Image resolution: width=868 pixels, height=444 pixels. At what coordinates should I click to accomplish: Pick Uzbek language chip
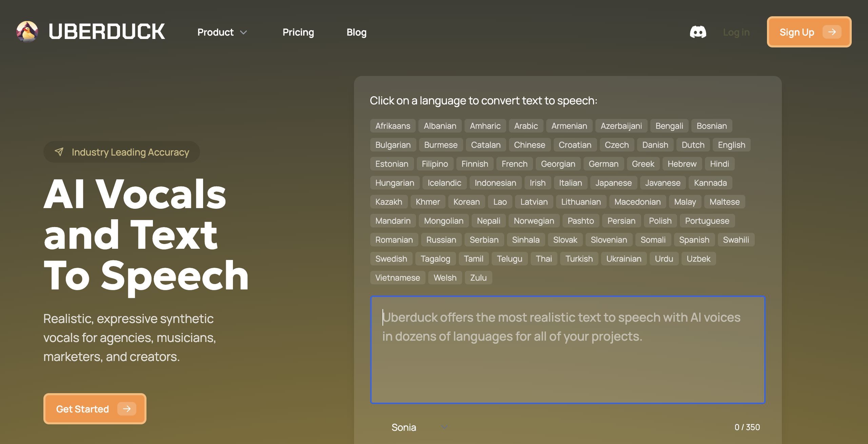(698, 259)
